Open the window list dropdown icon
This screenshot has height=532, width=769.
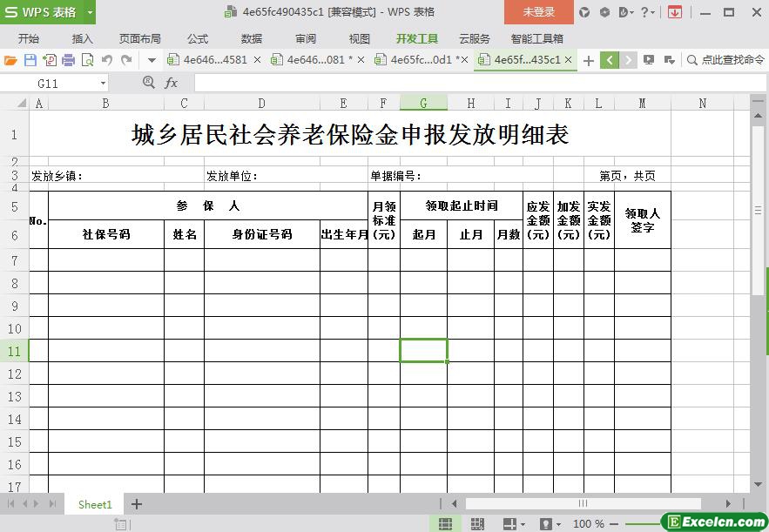click(670, 60)
